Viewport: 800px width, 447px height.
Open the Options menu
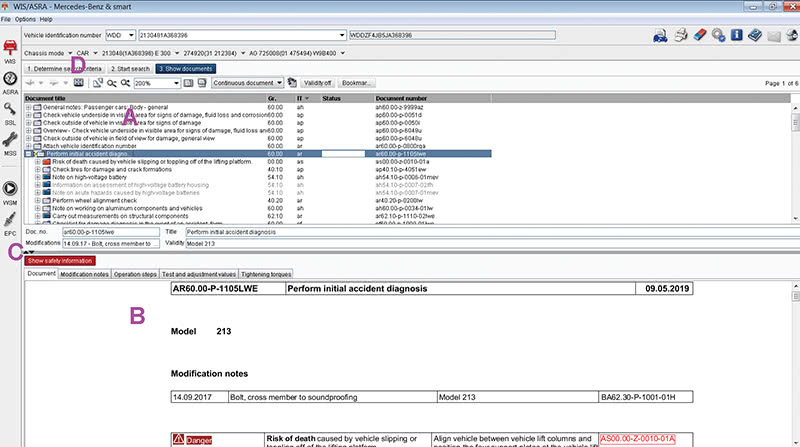(25, 19)
